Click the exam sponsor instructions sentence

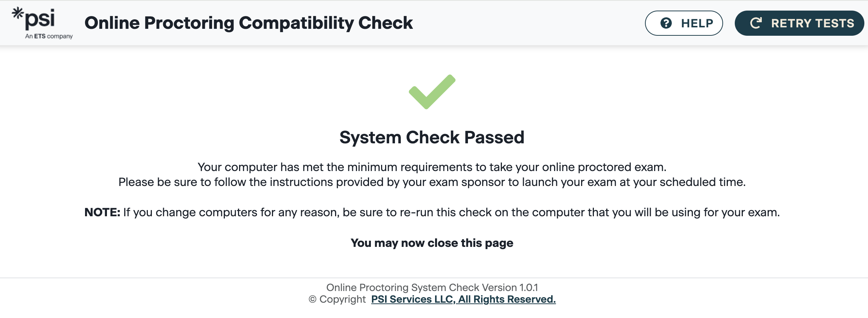(x=432, y=182)
